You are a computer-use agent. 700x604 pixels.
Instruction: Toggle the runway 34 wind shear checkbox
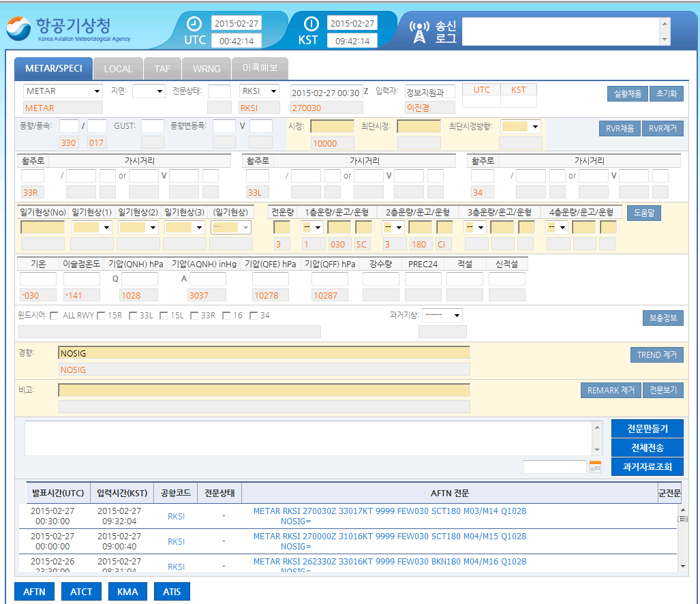254,316
